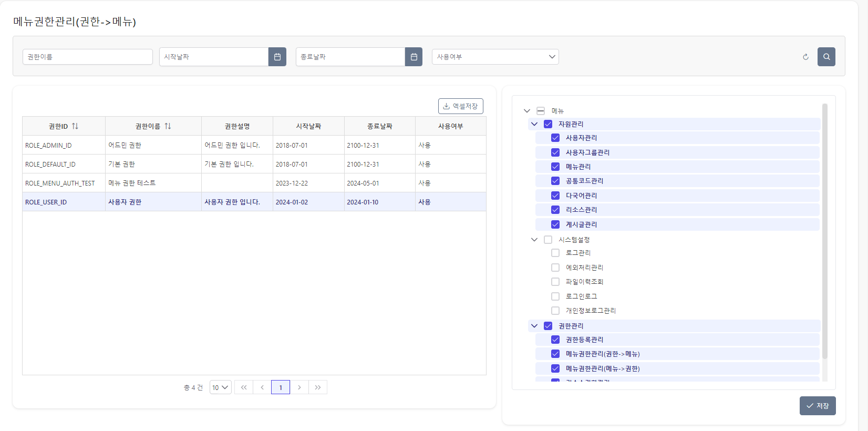Viewport: 868px width, 431px height.
Task: Click the 2024-01-10 end date cell
Action: click(x=380, y=202)
